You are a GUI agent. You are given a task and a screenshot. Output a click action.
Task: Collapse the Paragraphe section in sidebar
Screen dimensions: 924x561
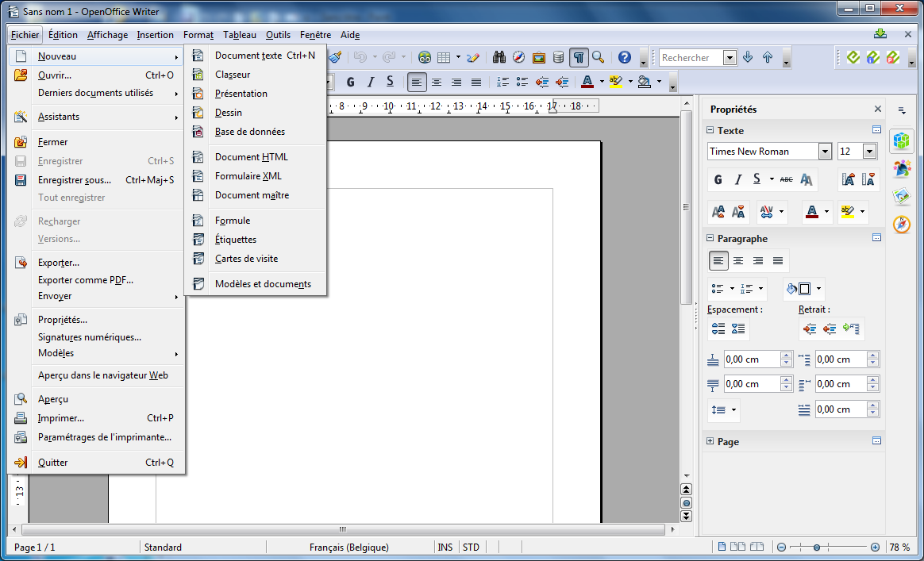pos(710,238)
